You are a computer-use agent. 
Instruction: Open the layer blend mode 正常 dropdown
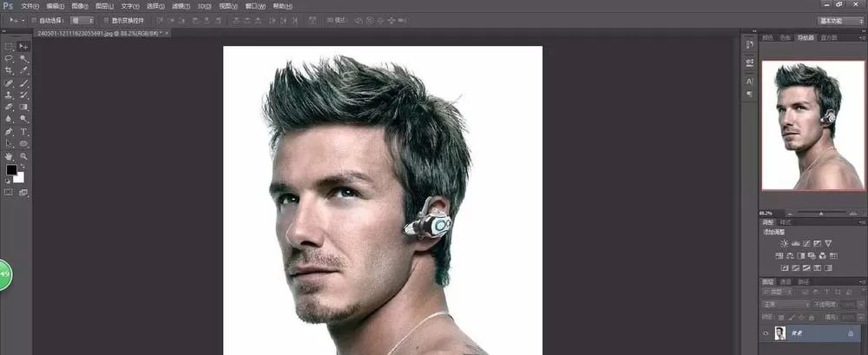786,305
